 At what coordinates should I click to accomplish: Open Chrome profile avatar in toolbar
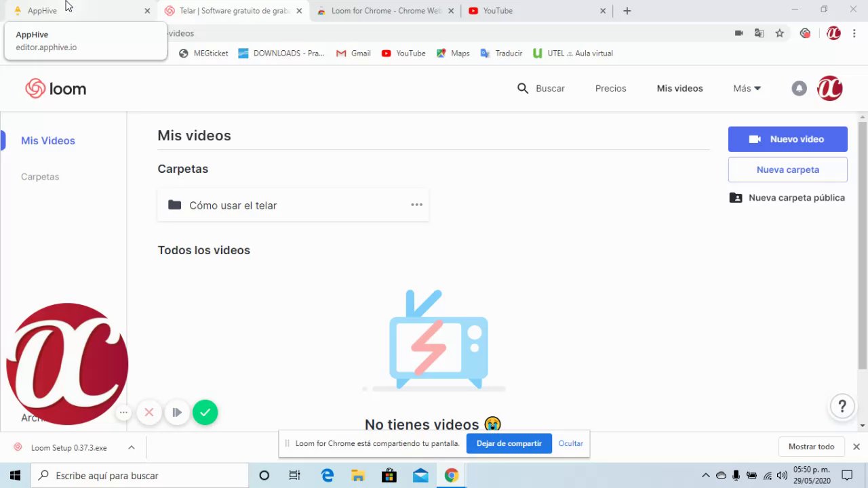[x=833, y=33]
